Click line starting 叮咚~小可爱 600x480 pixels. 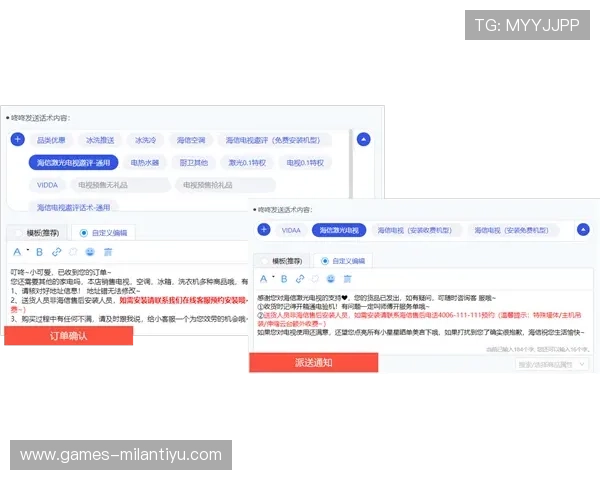(60, 272)
